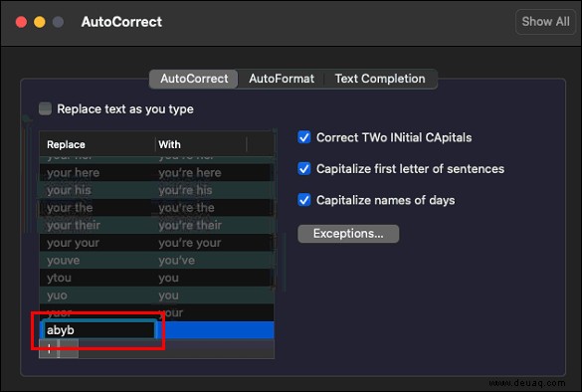Open the AutoFormat tab
The image size is (582, 392).
[282, 79]
